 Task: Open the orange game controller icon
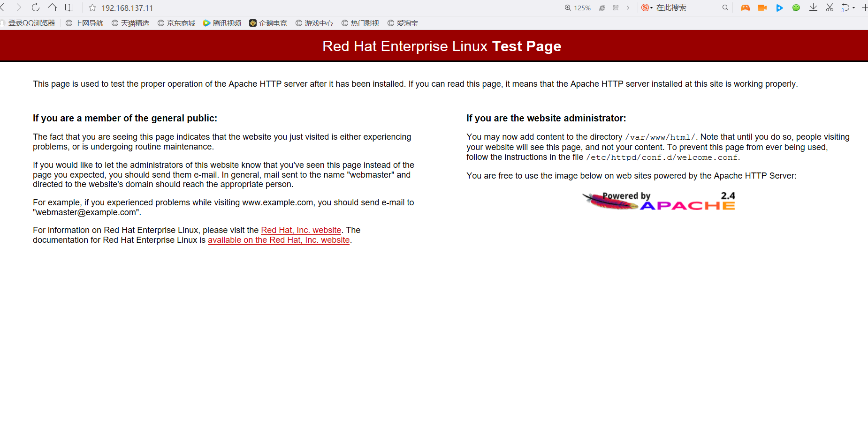coord(745,7)
